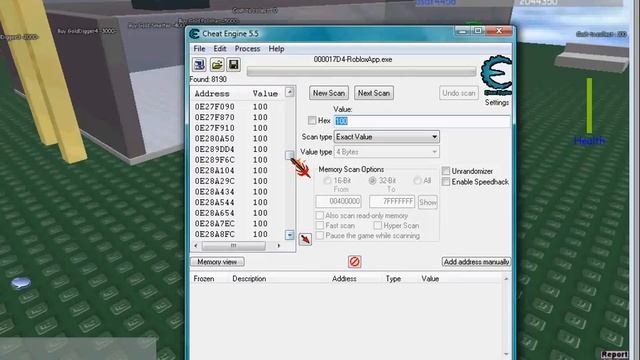This screenshot has height=360, width=640.
Task: Select the All radio button
Action: coord(417,180)
